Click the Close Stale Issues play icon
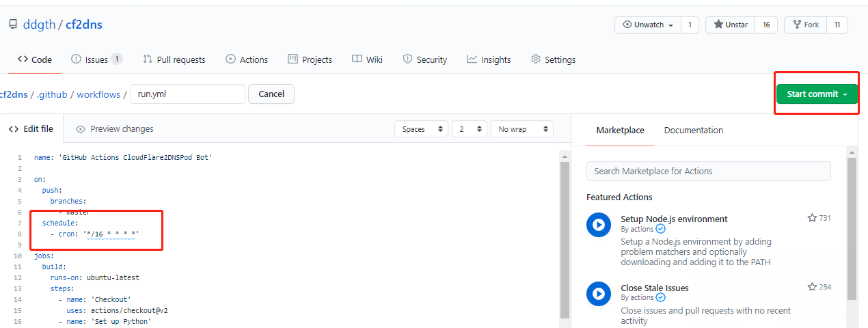Viewport: 868px width, 328px height. tap(598, 294)
